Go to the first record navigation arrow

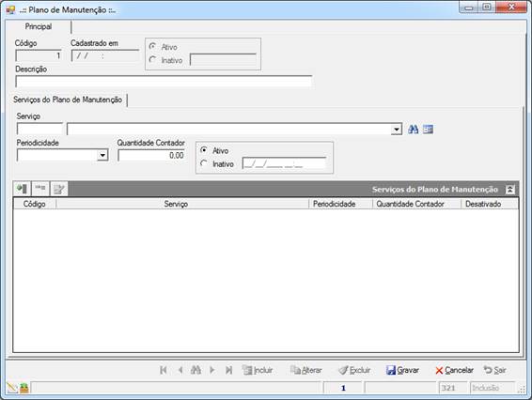[x=164, y=370]
